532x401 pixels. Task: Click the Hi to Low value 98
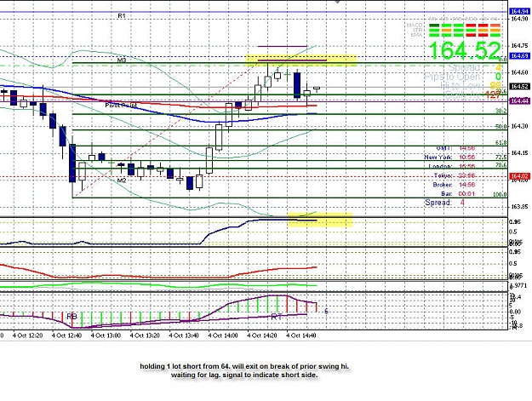(x=495, y=86)
